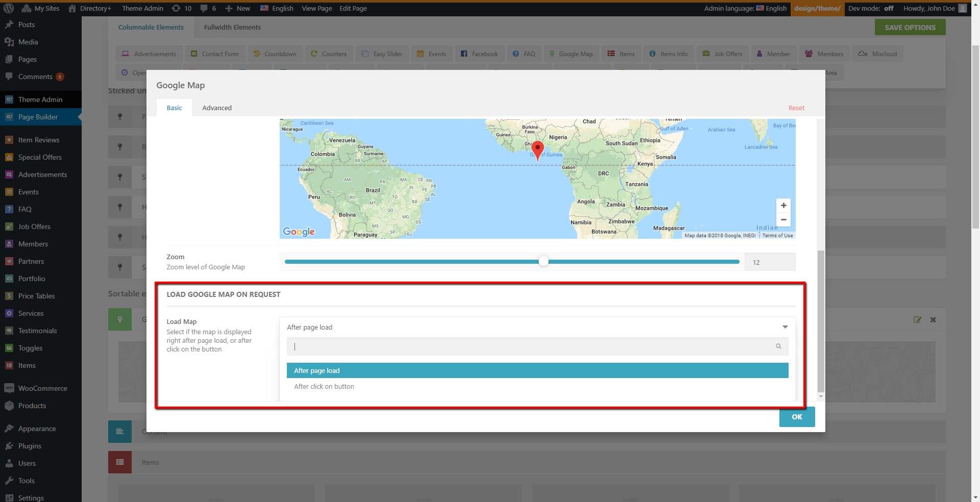980x502 pixels.
Task: Click the Item Reviews star icon
Action: click(x=9, y=140)
